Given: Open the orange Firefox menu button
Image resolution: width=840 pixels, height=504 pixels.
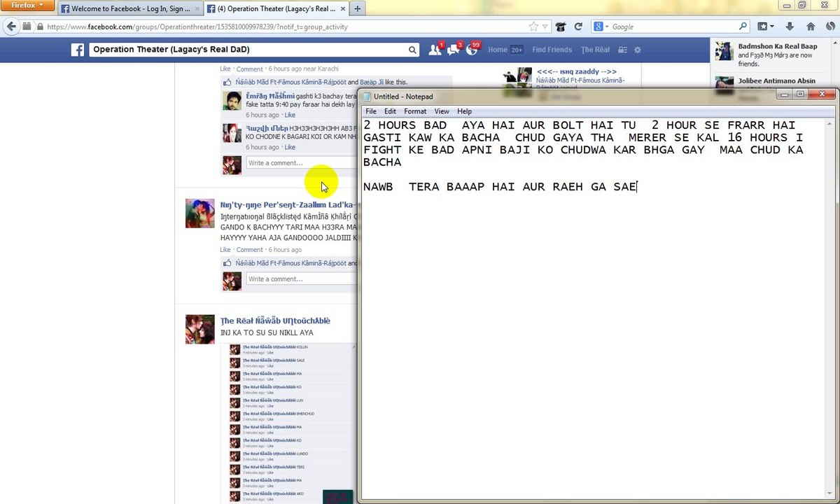Looking at the screenshot, I should 27,5.
